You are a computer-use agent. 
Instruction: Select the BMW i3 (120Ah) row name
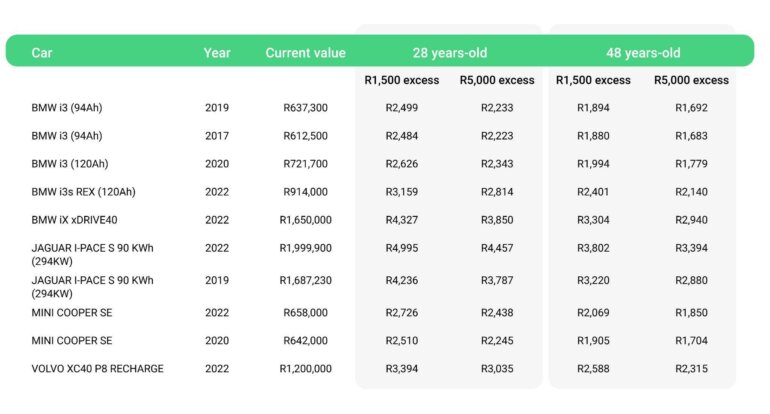click(70, 164)
